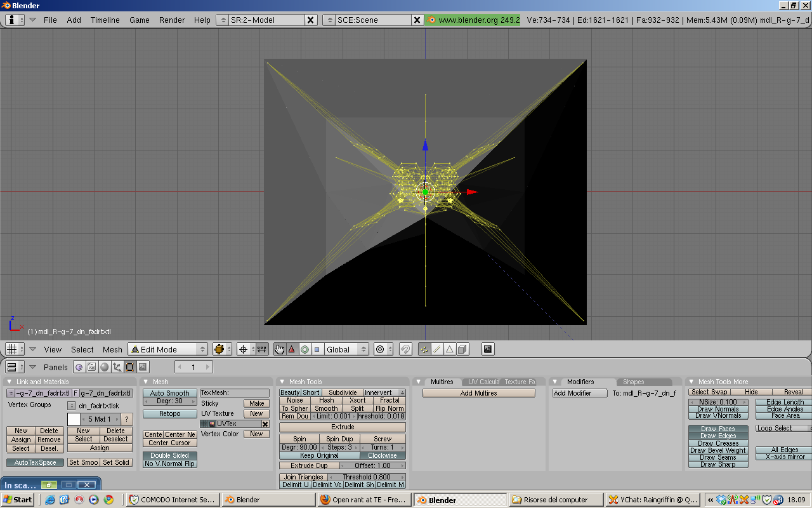Switch to face select mode
The height and width of the screenshot is (508, 812).
(x=450, y=349)
